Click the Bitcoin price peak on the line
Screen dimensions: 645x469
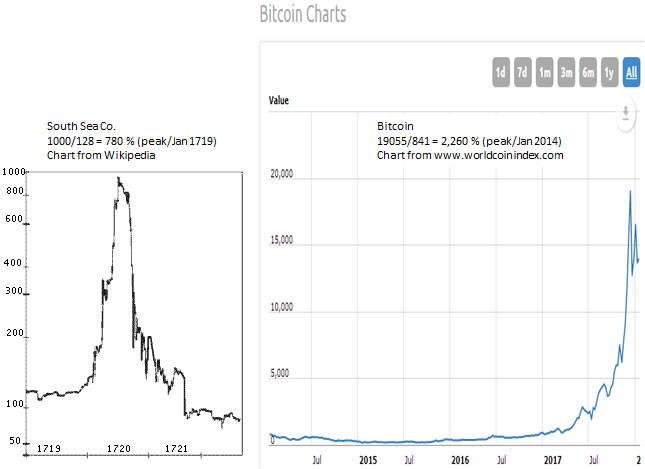[630, 191]
